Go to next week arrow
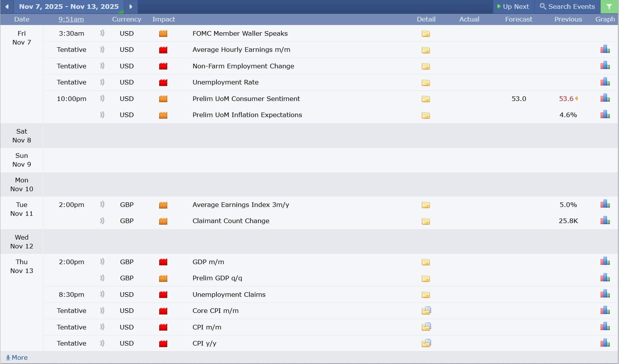This screenshot has width=619, height=364. tap(131, 7)
